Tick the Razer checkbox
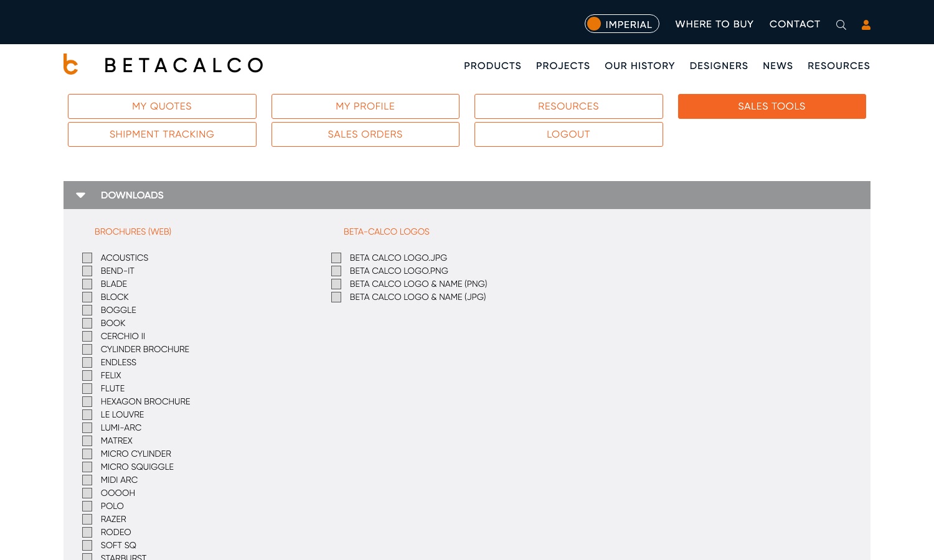 [x=87, y=519]
